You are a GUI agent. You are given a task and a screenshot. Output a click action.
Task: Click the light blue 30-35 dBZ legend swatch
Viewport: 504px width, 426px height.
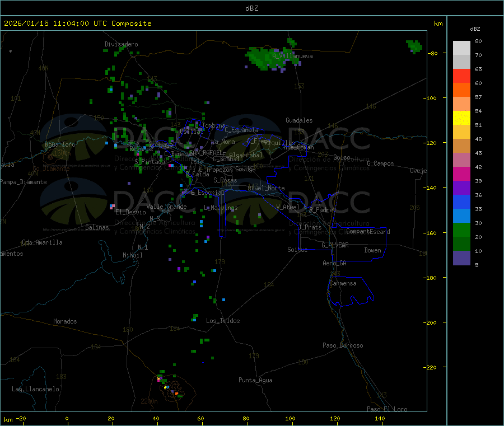[x=461, y=216]
